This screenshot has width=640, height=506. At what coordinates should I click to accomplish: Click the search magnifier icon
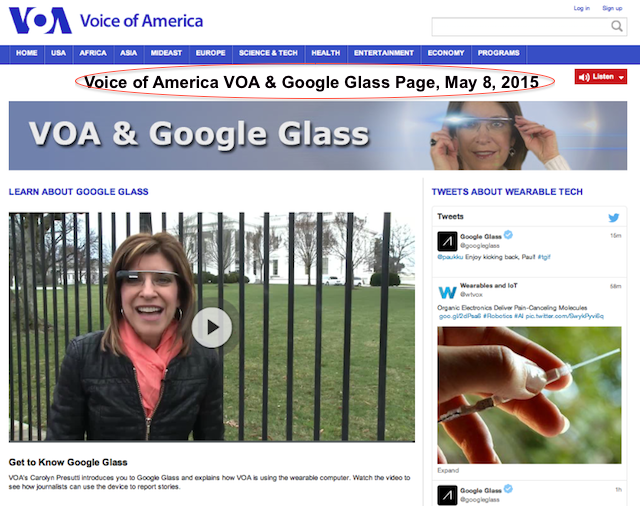click(x=617, y=26)
